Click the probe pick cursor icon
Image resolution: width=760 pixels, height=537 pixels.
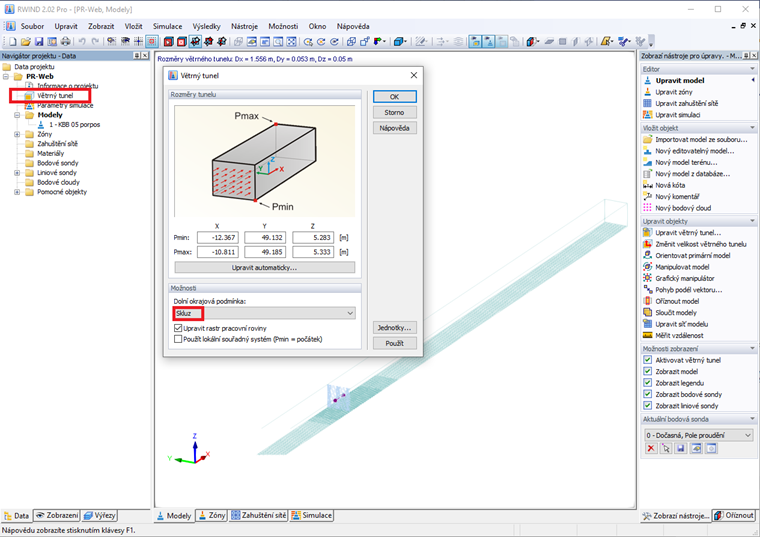666,449
